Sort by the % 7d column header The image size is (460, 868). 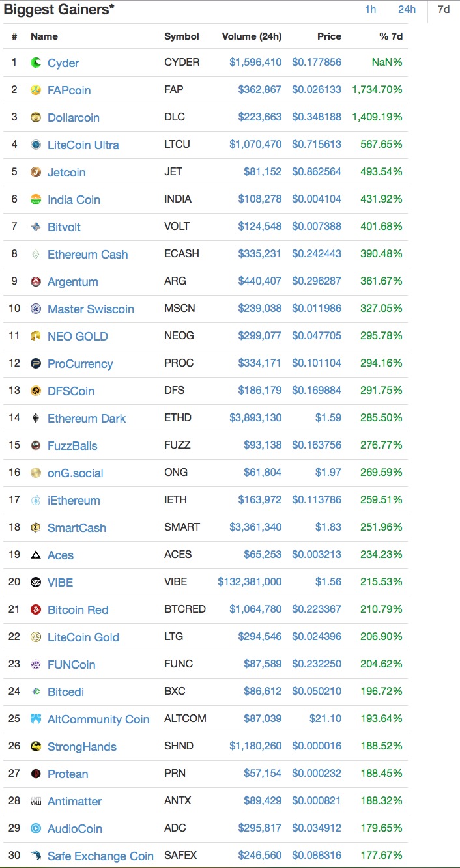click(x=391, y=36)
